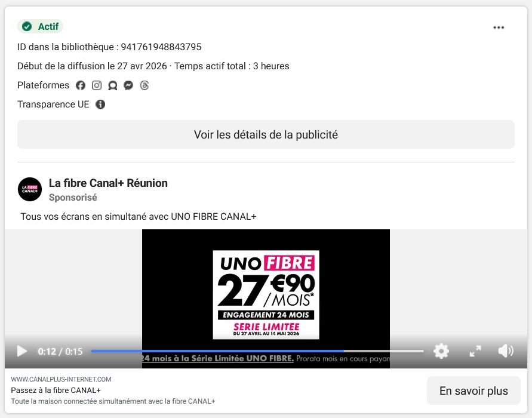Click the Actif status badge
The image size is (532, 418).
[x=40, y=26]
